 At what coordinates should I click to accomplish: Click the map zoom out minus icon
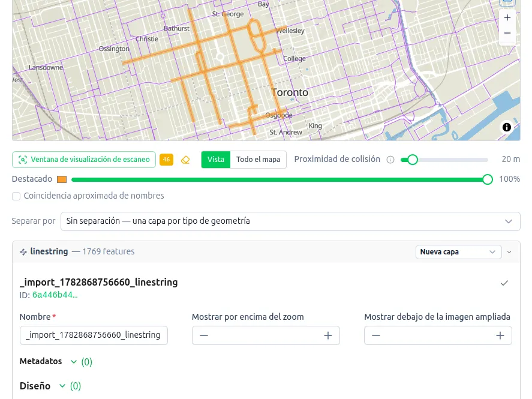507,33
